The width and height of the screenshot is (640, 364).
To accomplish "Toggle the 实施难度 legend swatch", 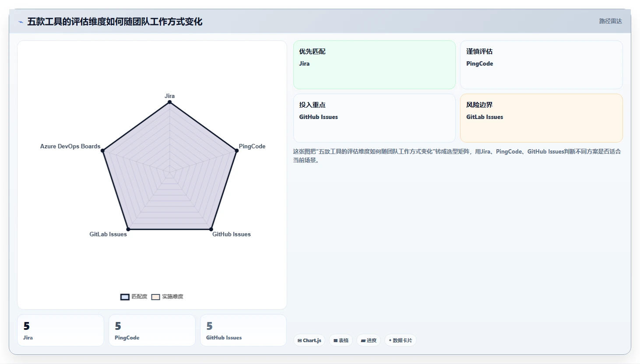I will 155,297.
